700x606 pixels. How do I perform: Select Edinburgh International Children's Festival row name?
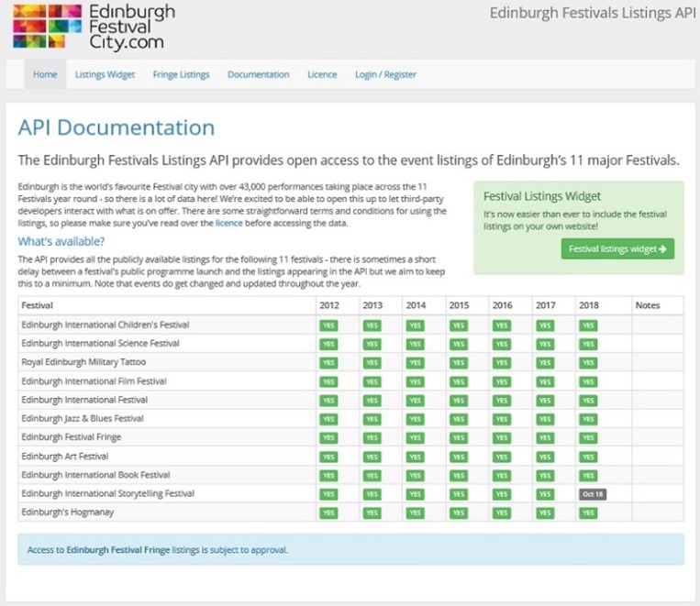[106, 325]
